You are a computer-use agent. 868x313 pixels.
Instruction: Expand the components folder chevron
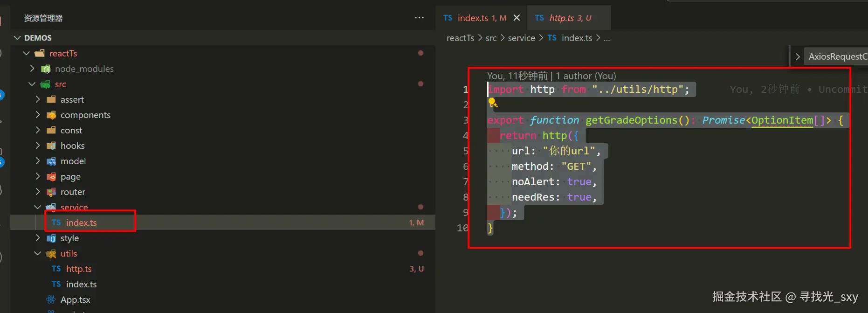(38, 115)
